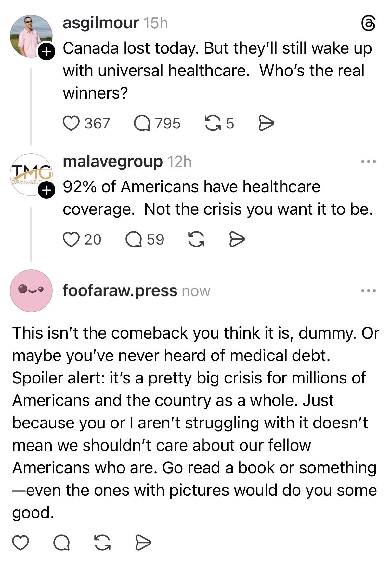
Task: Reply to the foofaraw.press comment
Action: tap(61, 542)
